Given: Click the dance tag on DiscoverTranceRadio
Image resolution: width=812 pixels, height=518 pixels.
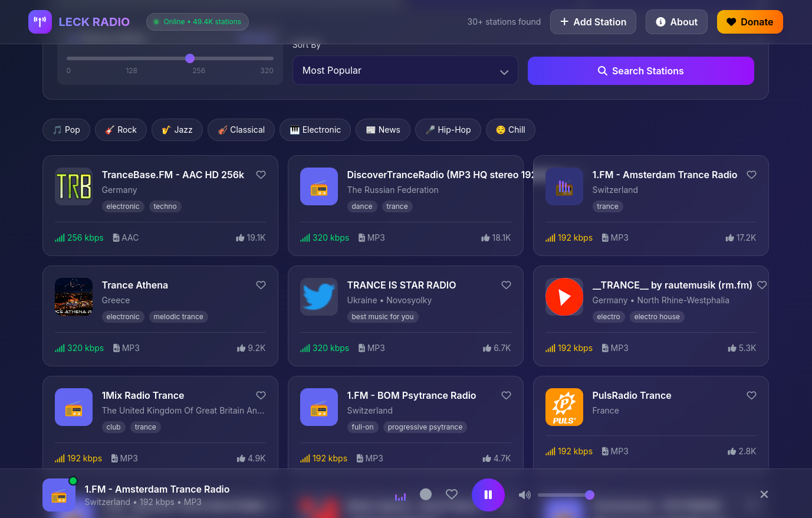Looking at the screenshot, I should coord(362,206).
